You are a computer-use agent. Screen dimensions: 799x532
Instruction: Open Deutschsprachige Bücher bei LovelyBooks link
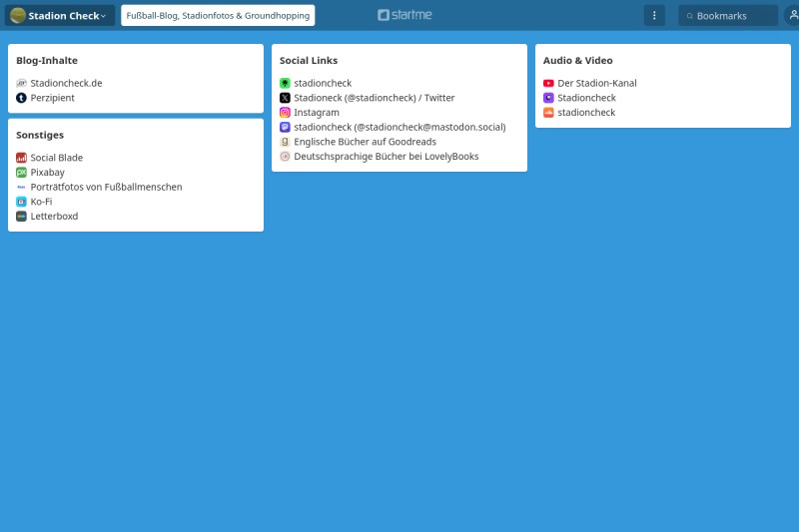coord(387,157)
